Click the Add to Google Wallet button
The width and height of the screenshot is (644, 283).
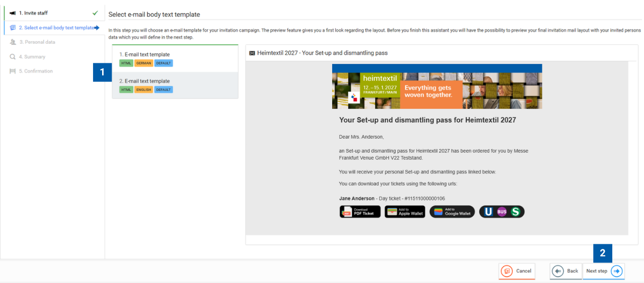452,212
